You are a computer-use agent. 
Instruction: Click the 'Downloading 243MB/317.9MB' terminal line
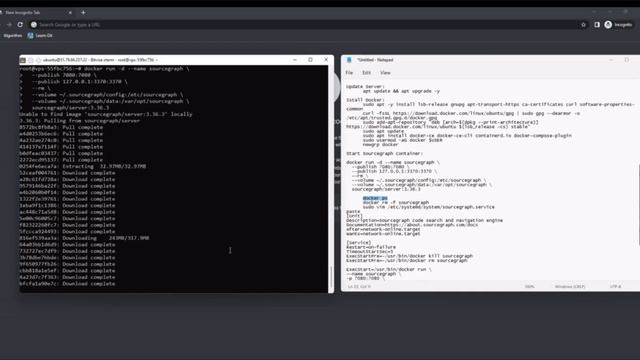pyautogui.click(x=84, y=238)
